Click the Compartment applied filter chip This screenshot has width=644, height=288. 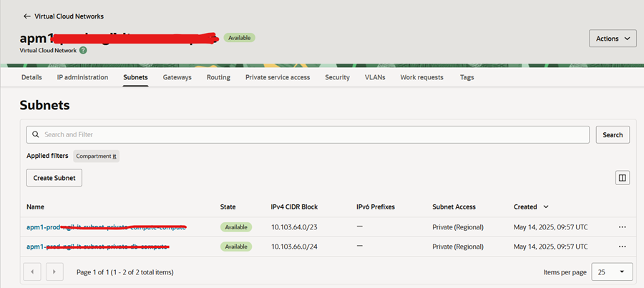96,156
